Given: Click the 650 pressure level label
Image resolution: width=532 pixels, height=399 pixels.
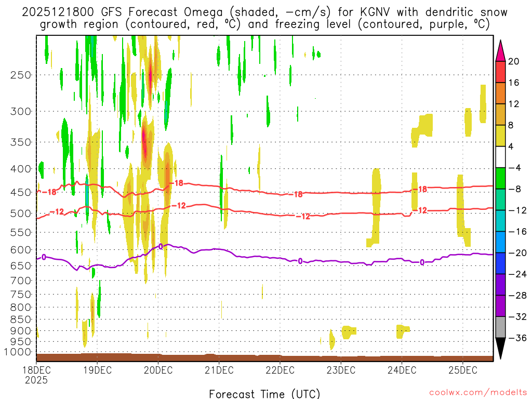Looking at the screenshot, I should click(21, 265).
